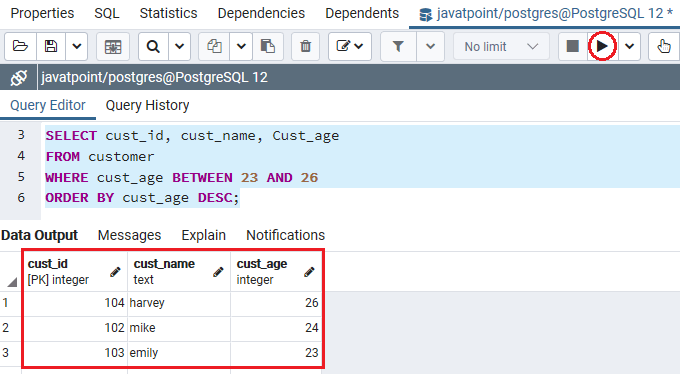Viewport: 680px width, 374px height.
Task: Click the Filter funnel icon
Action: 398,46
